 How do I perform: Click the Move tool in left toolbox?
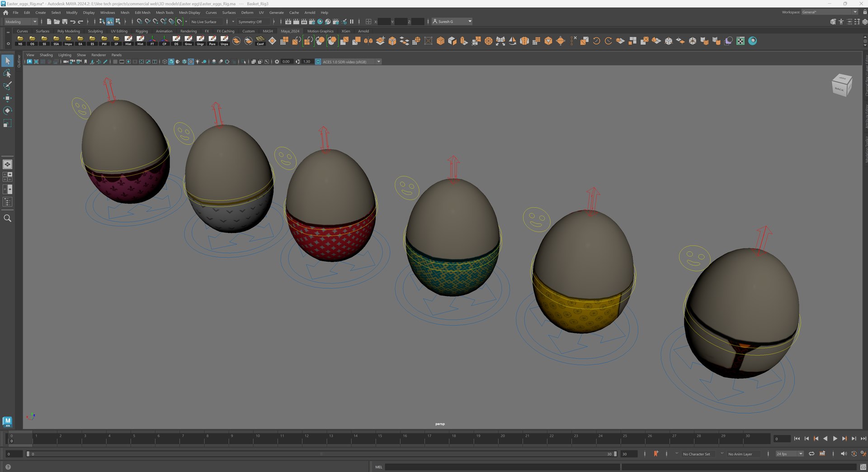click(x=7, y=98)
